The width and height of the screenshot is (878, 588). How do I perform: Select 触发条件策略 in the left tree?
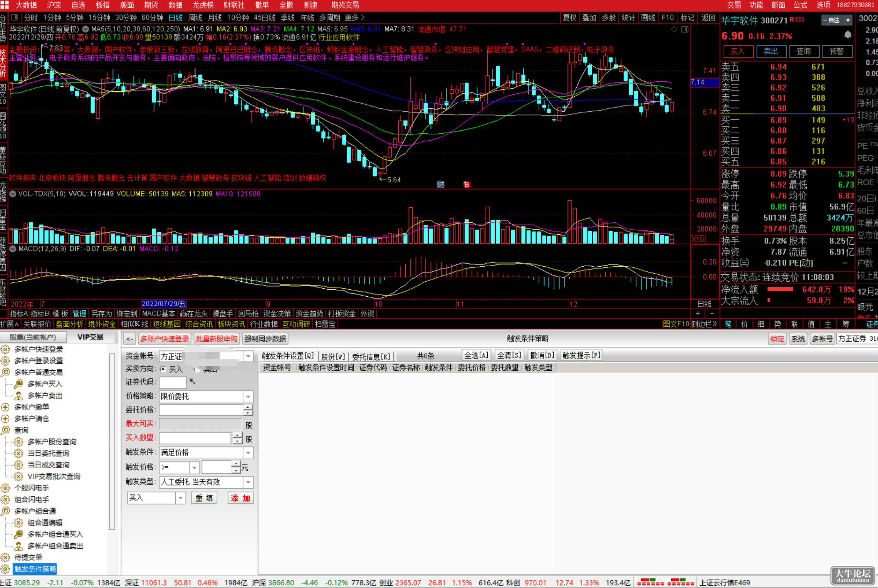pyautogui.click(x=35, y=569)
